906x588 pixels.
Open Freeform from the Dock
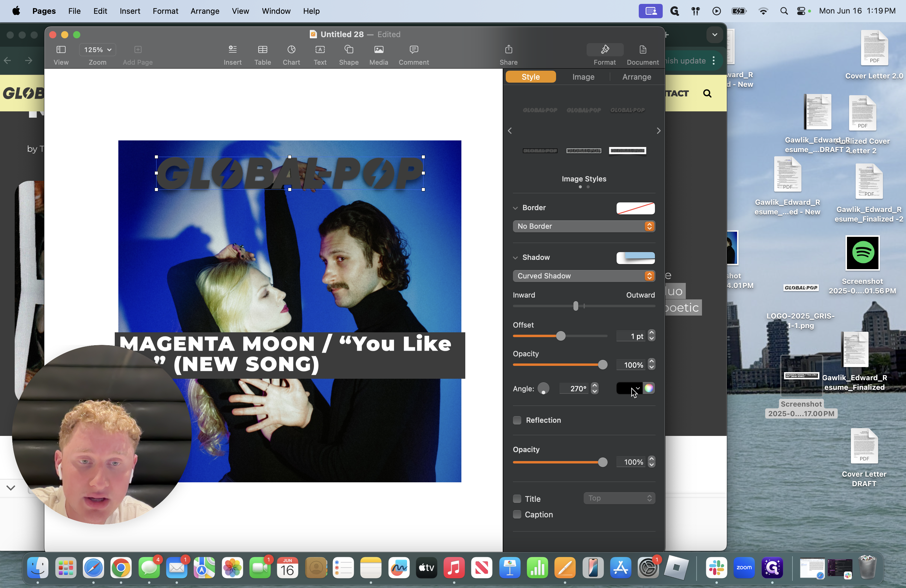(x=398, y=568)
